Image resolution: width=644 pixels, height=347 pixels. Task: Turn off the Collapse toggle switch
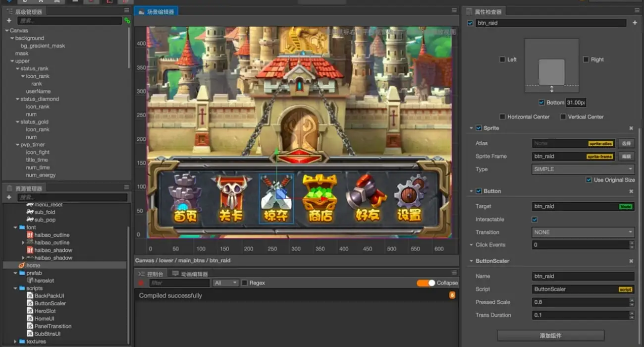pos(426,283)
